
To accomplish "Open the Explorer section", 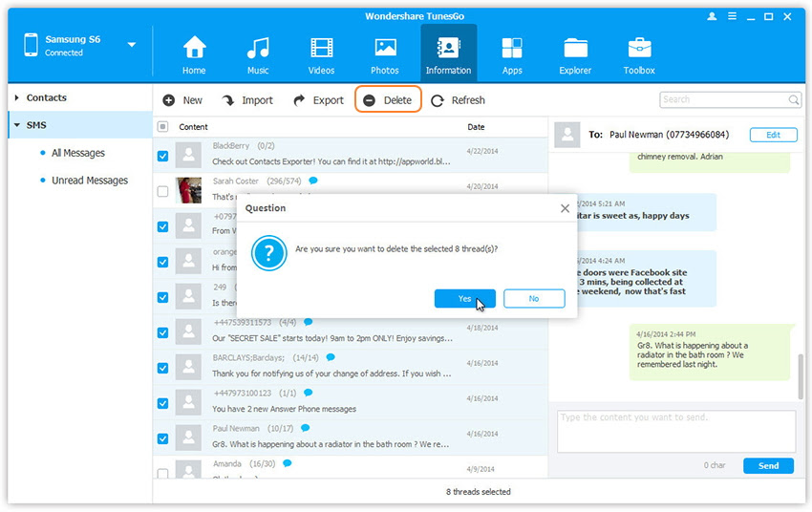I will point(575,54).
